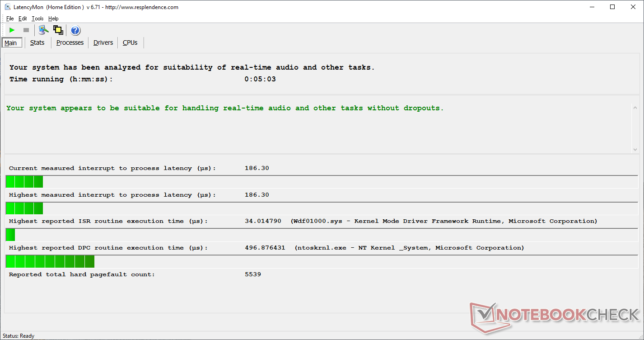Open help via blue question mark icon
Screen dimensions: 644x340
[x=75, y=30]
